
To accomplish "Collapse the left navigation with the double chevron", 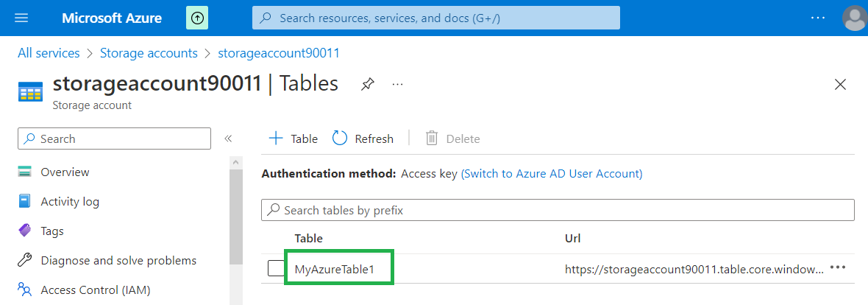I will point(227,139).
